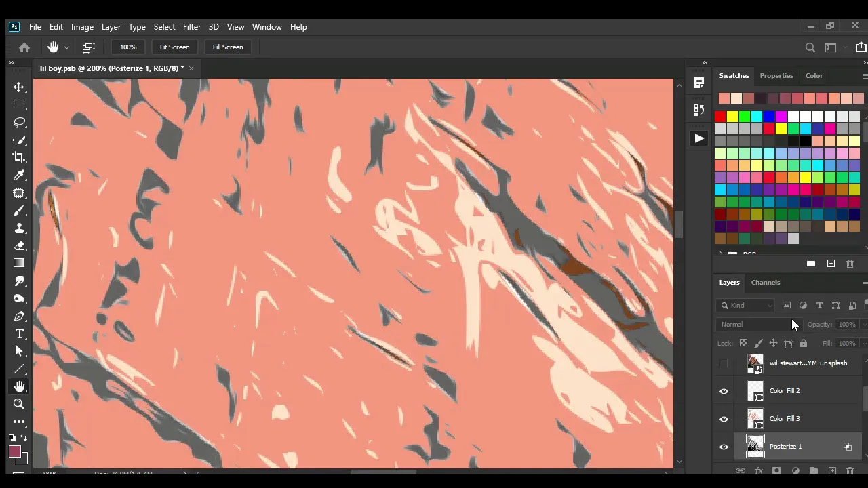Open the layer Kind filter dropdown
This screenshot has width=868, height=488.
point(746,306)
